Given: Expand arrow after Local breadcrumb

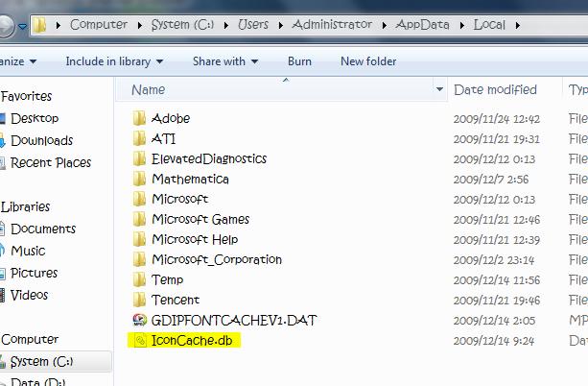Looking at the screenshot, I should click(518, 25).
